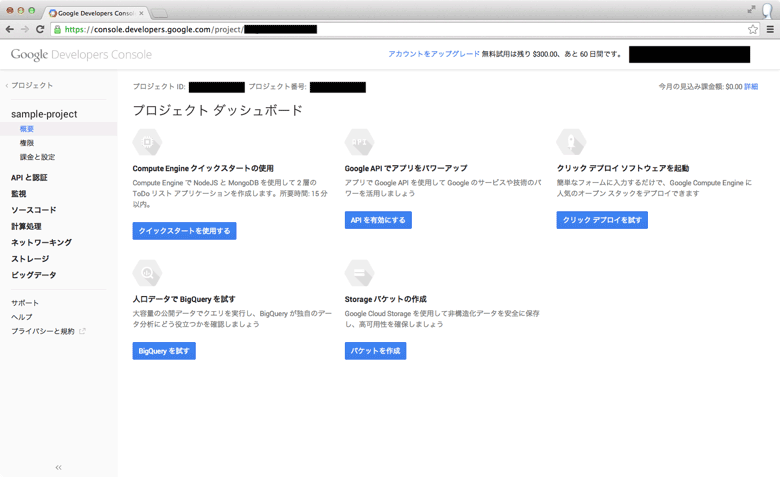Screen dimensions: 780x477
Task: Click the browser forward arrow
Action: [x=25, y=29]
